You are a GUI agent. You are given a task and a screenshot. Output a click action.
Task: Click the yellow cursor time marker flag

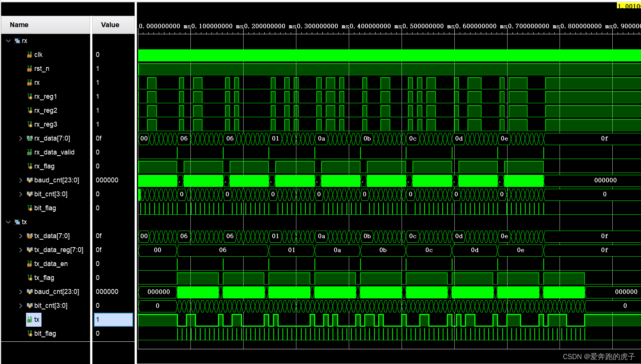coord(629,6)
